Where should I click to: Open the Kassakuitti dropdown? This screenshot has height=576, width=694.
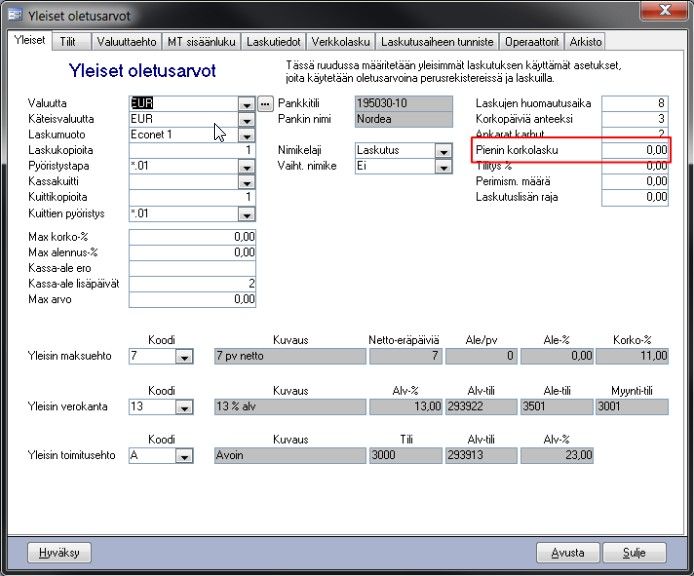[247, 182]
